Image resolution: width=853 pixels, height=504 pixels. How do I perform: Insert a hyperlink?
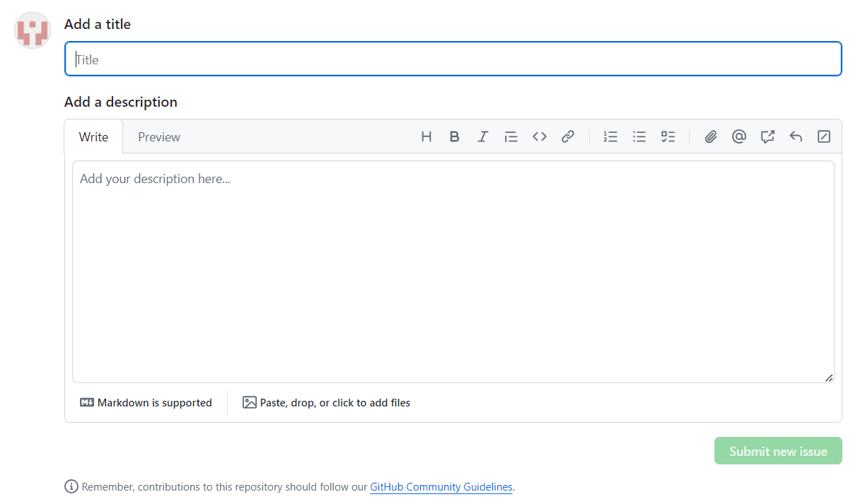click(x=568, y=136)
